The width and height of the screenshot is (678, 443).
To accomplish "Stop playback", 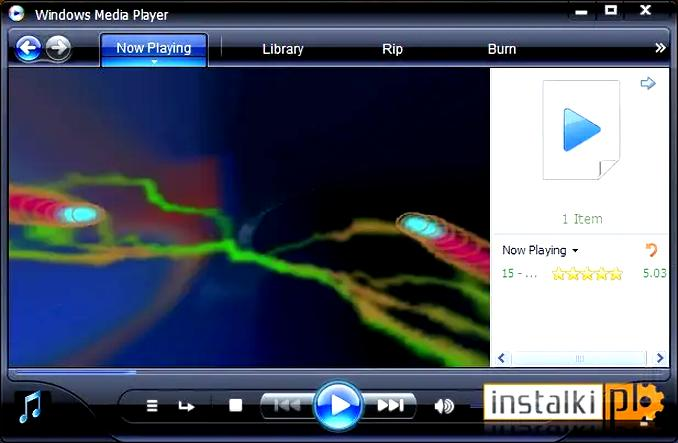I will click(x=236, y=405).
